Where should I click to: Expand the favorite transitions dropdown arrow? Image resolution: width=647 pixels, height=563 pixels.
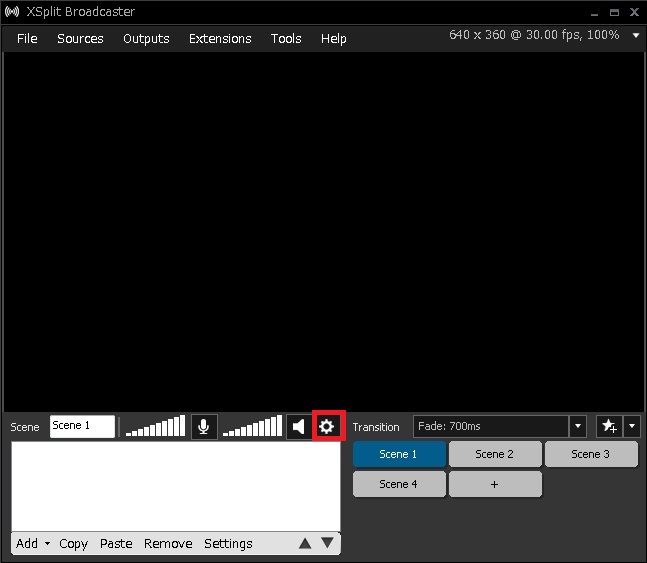point(632,426)
